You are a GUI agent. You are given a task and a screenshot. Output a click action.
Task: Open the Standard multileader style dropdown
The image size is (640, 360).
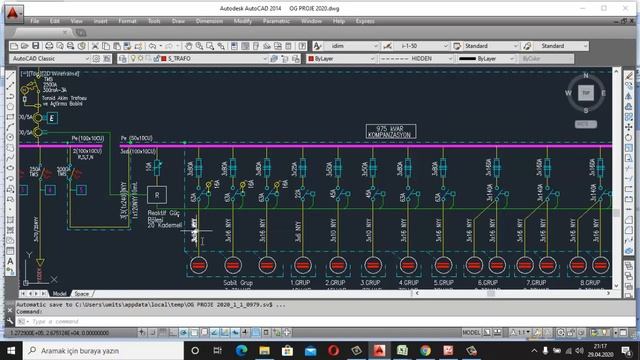(x=585, y=46)
